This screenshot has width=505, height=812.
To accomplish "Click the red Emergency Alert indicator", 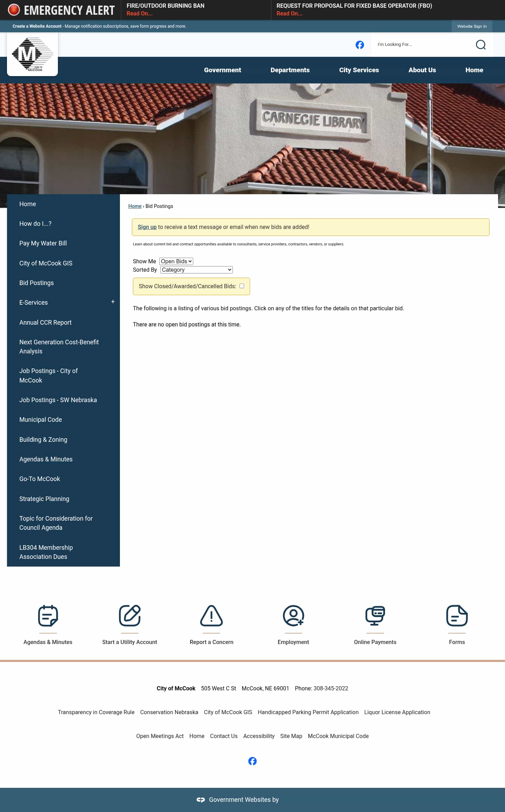I will pos(14,10).
